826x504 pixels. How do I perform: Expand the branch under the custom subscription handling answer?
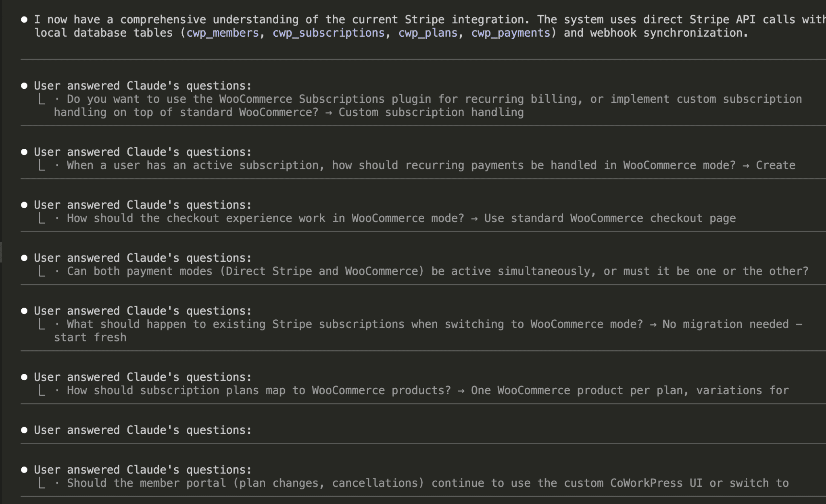pos(42,99)
